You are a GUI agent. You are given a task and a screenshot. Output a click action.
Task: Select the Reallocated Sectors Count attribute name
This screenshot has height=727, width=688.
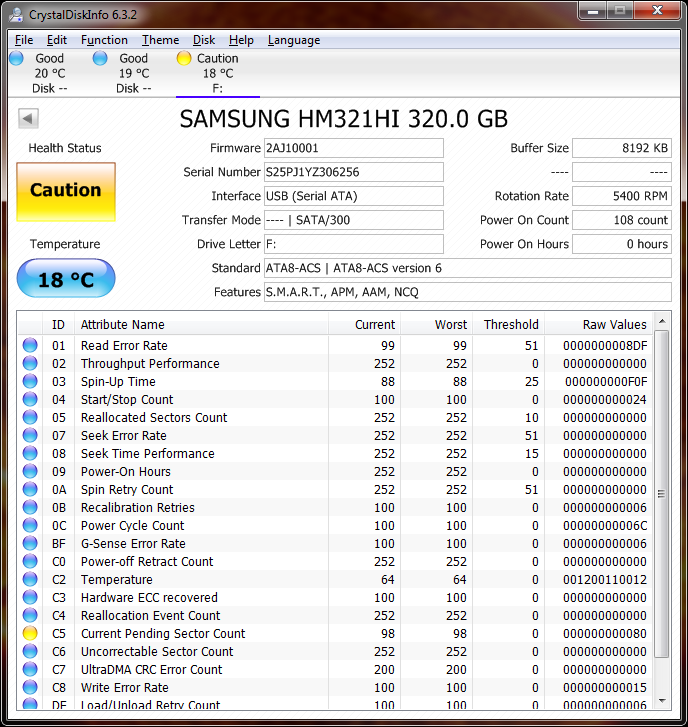154,417
